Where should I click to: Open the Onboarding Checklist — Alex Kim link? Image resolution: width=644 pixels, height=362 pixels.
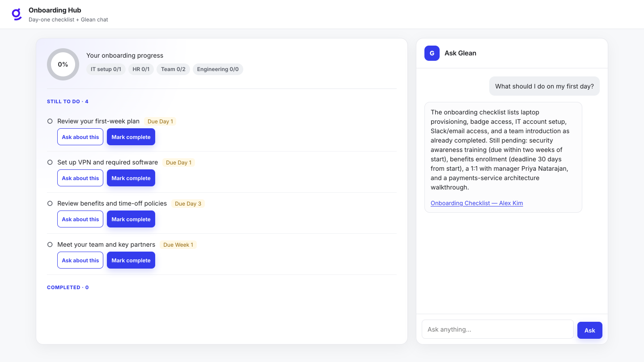click(x=477, y=203)
